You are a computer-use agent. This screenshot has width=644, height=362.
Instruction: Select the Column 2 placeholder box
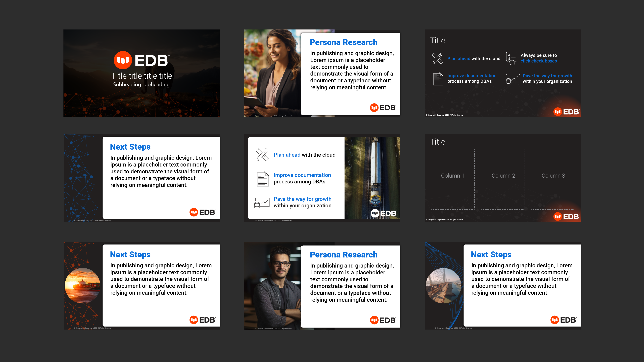point(502,179)
